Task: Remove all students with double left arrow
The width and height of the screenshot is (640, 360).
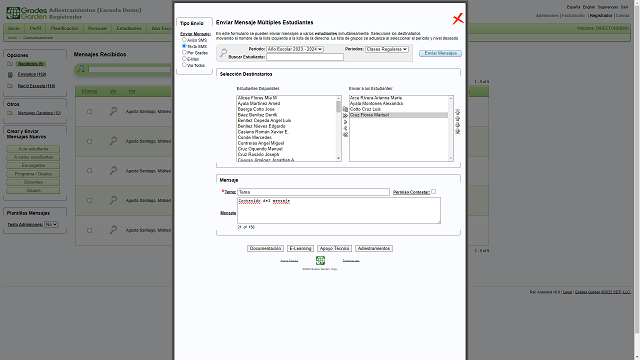Action: tap(345, 135)
